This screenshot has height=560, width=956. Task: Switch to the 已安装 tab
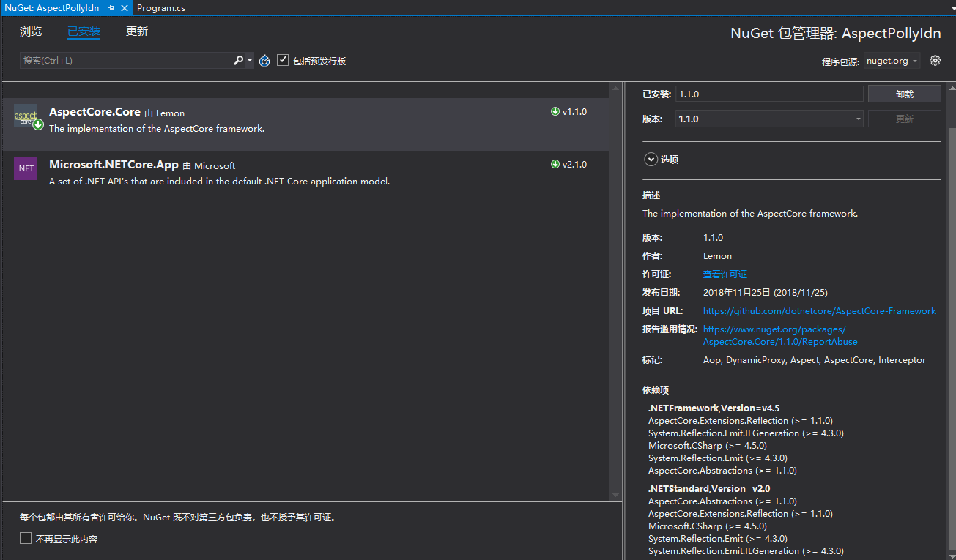[x=84, y=31]
